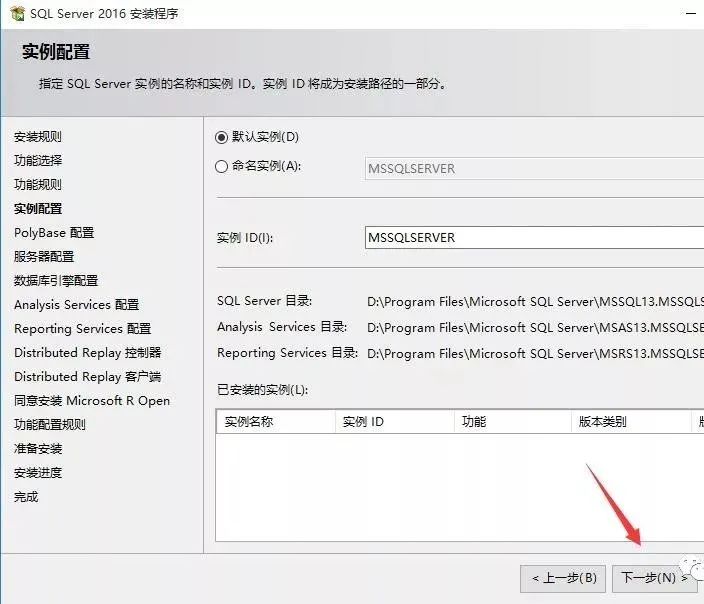Screen dimensions: 704x604
Task: Click the 实例 ID column header
Action: coord(395,422)
